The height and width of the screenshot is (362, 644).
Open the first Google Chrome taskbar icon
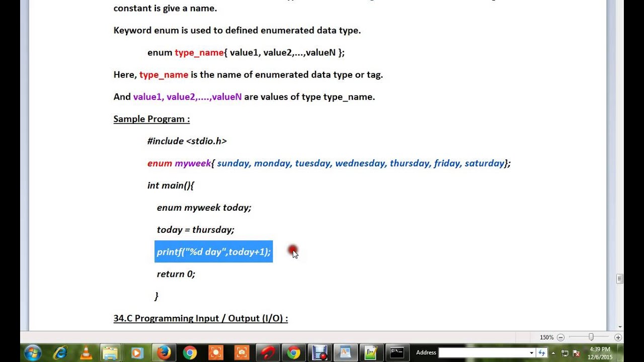point(190,353)
